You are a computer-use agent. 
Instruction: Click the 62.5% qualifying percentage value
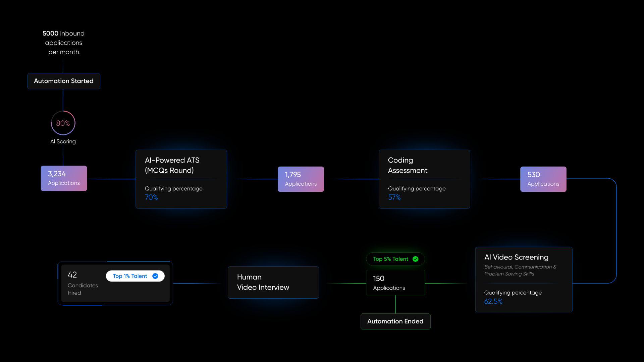pos(493,301)
